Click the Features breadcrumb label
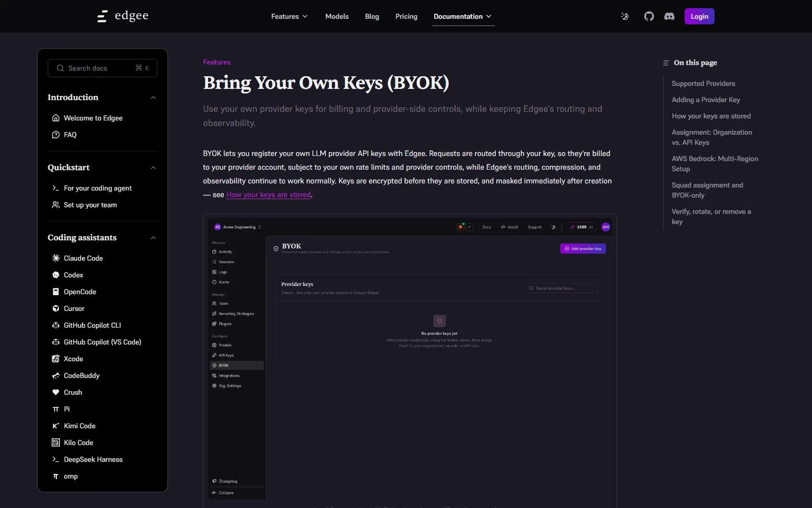The height and width of the screenshot is (508, 812). (x=217, y=62)
